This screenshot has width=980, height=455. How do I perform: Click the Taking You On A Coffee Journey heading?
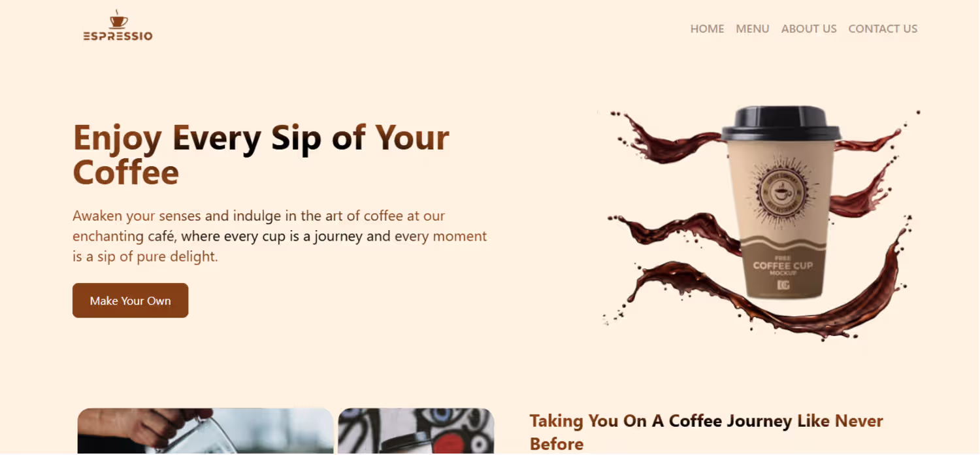pos(706,432)
